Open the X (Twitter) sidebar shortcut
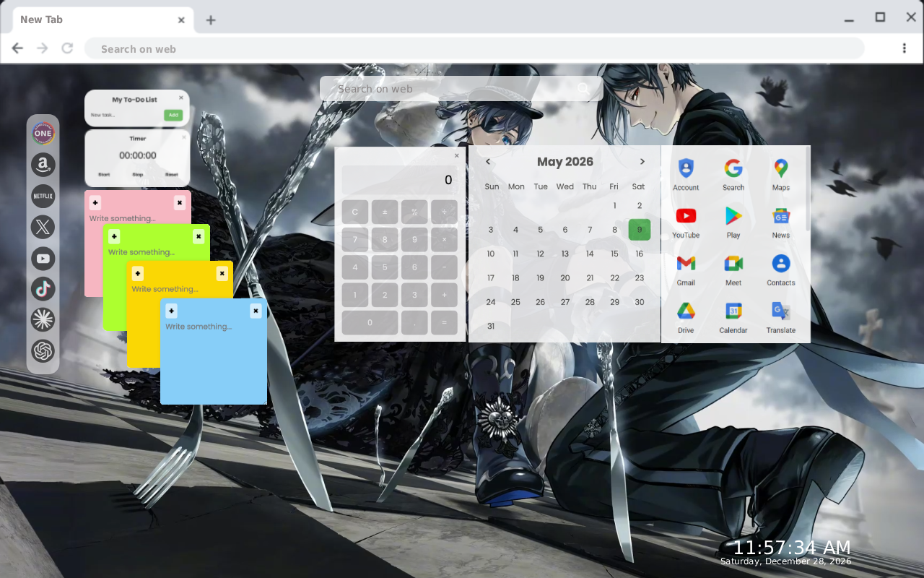Screen dimensions: 924x578 [43, 227]
